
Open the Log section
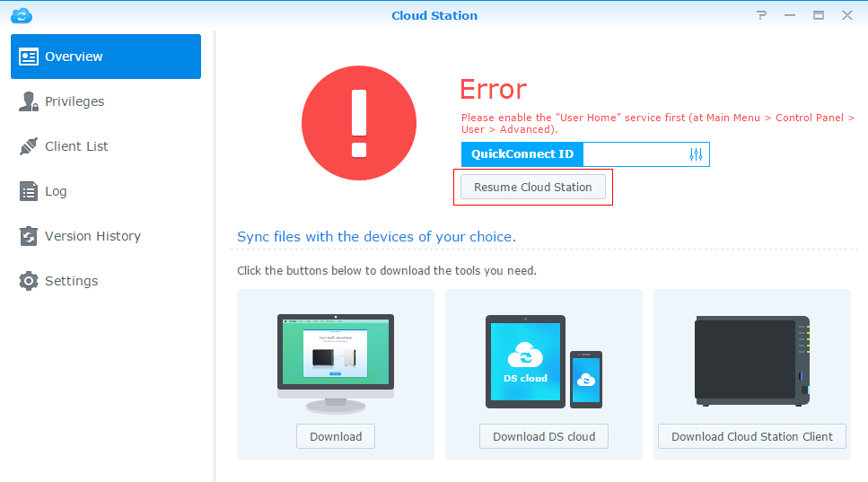(x=106, y=191)
